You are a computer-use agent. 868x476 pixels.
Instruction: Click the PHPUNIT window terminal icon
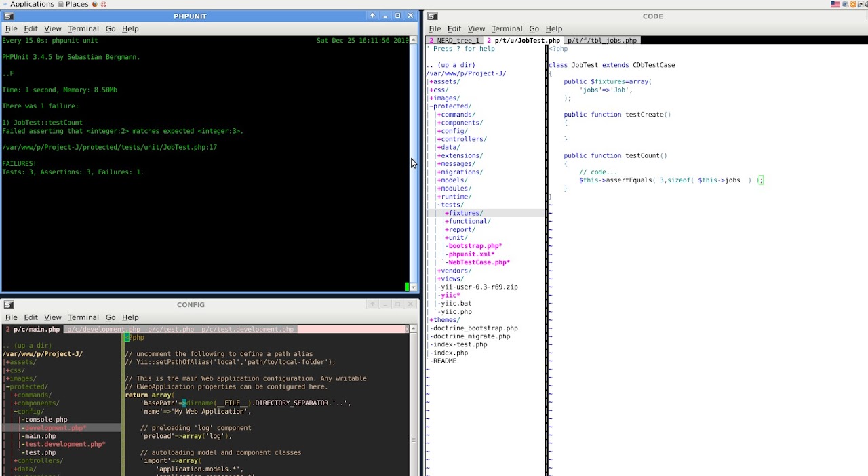pos(9,16)
